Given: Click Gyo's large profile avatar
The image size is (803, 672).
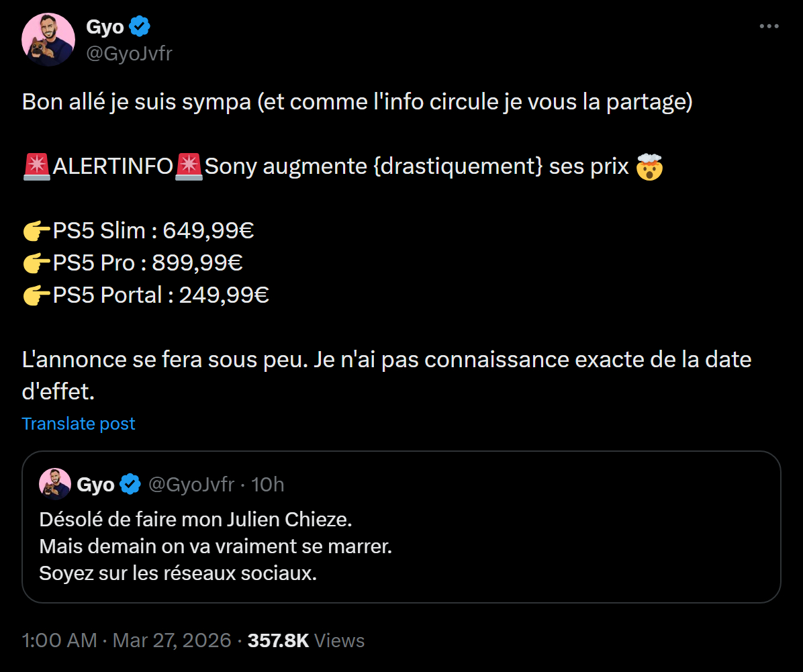Looking at the screenshot, I should [x=48, y=40].
